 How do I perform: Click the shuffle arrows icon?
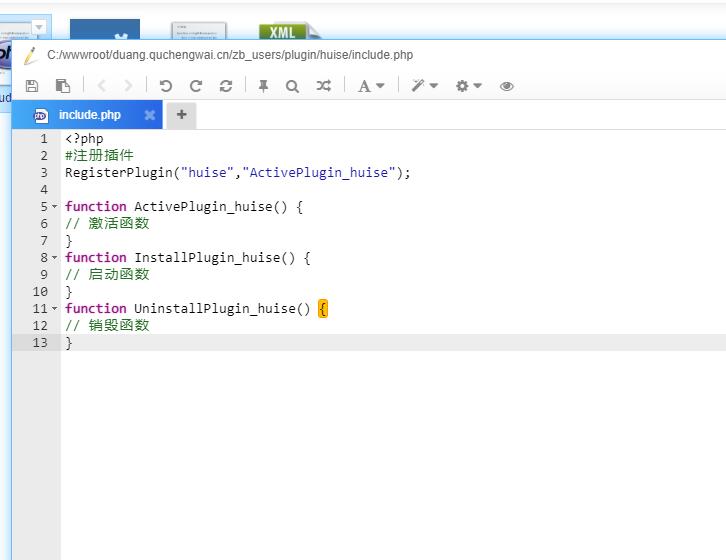324,86
